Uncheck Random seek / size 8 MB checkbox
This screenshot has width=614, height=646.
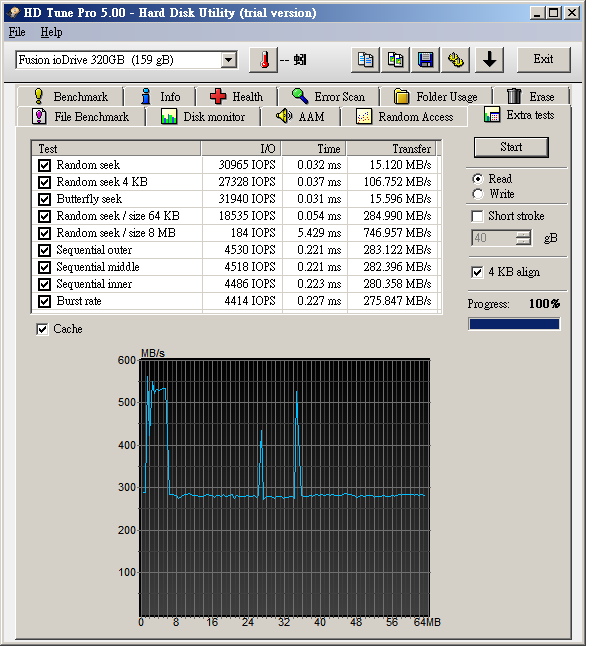click(44, 233)
